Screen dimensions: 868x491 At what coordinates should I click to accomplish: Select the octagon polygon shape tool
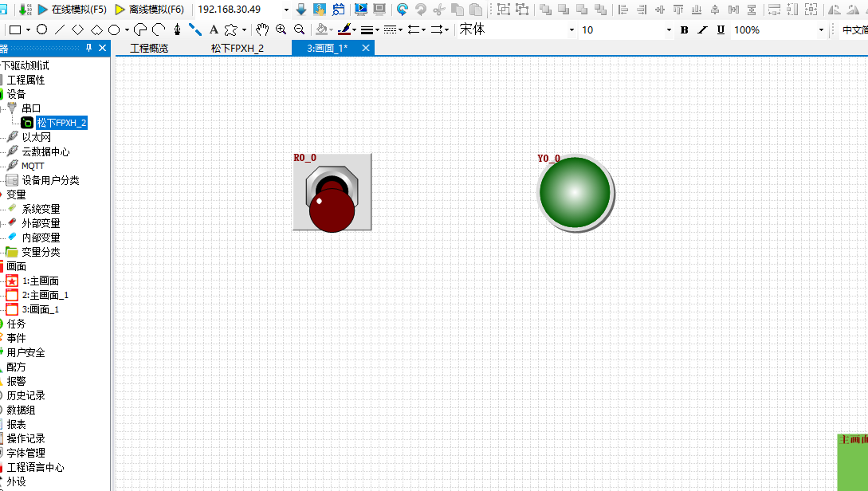(x=114, y=30)
